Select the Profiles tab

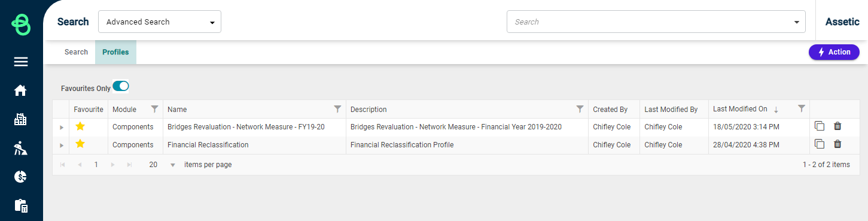[x=115, y=52]
